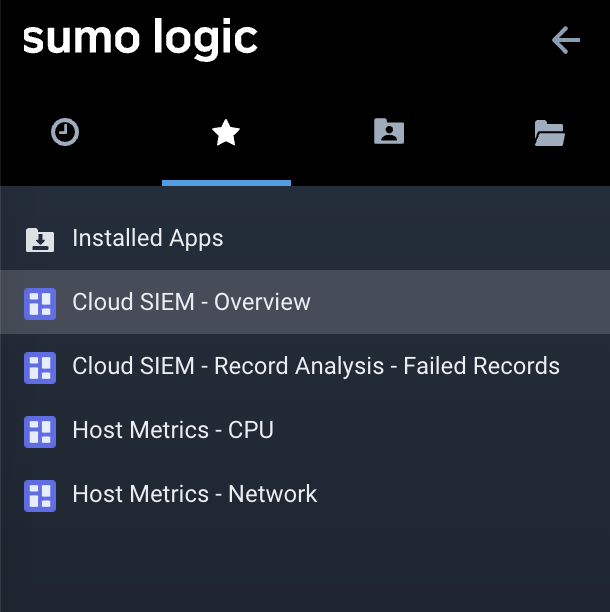Switch to the Library open-folder tab
The width and height of the screenshot is (610, 612).
tap(549, 132)
